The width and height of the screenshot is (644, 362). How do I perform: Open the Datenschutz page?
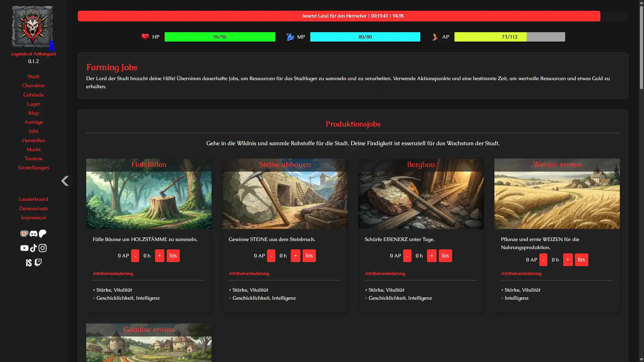pos(34,208)
